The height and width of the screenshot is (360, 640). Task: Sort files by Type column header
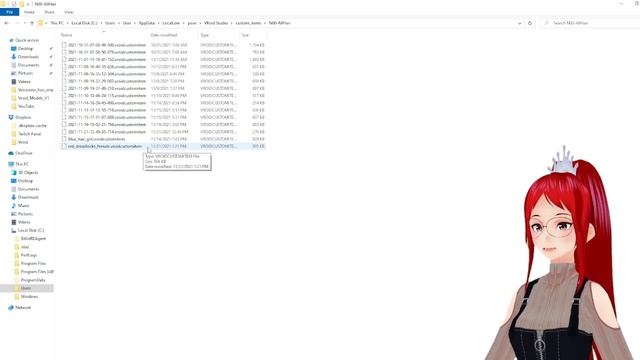pos(219,35)
